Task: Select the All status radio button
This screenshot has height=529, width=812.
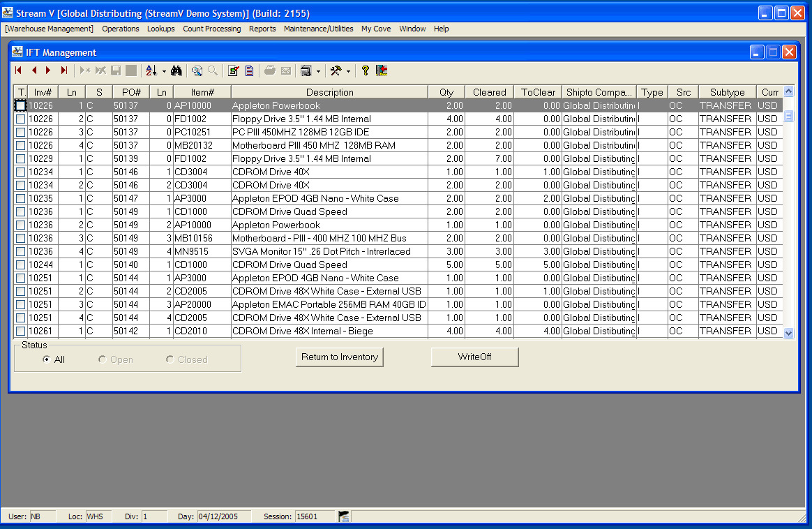Action: pyautogui.click(x=47, y=359)
